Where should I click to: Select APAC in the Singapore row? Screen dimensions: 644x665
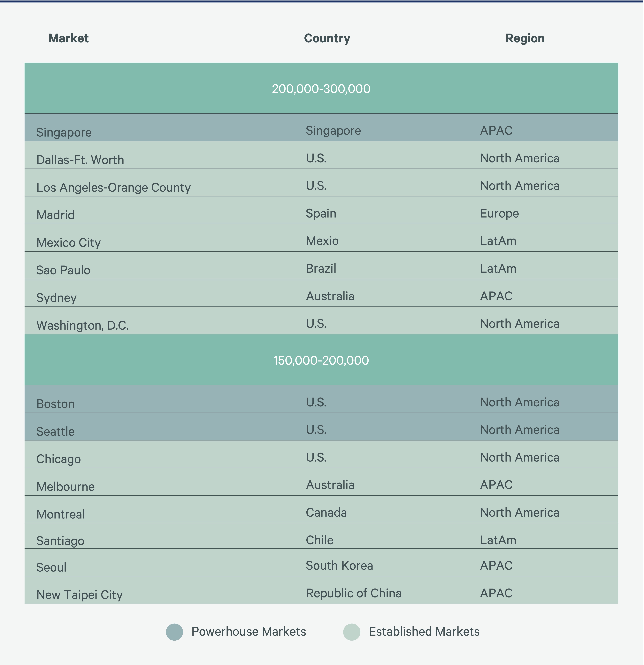tap(496, 131)
